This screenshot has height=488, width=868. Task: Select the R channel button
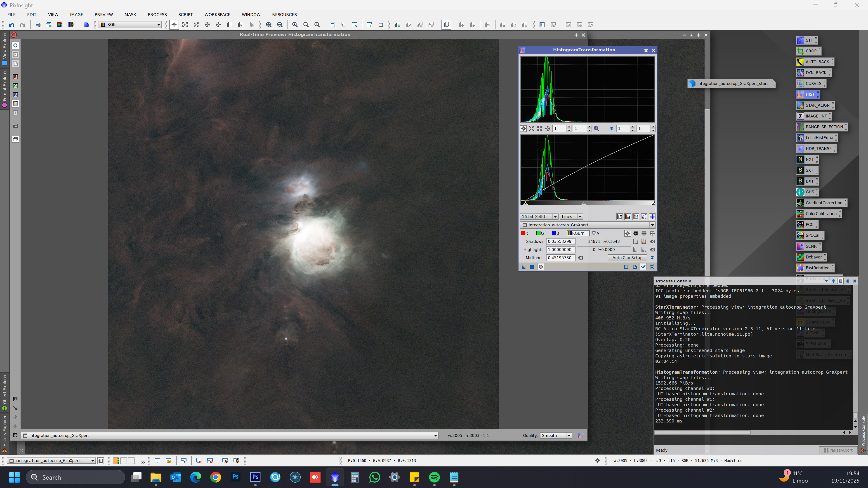[x=524, y=233]
